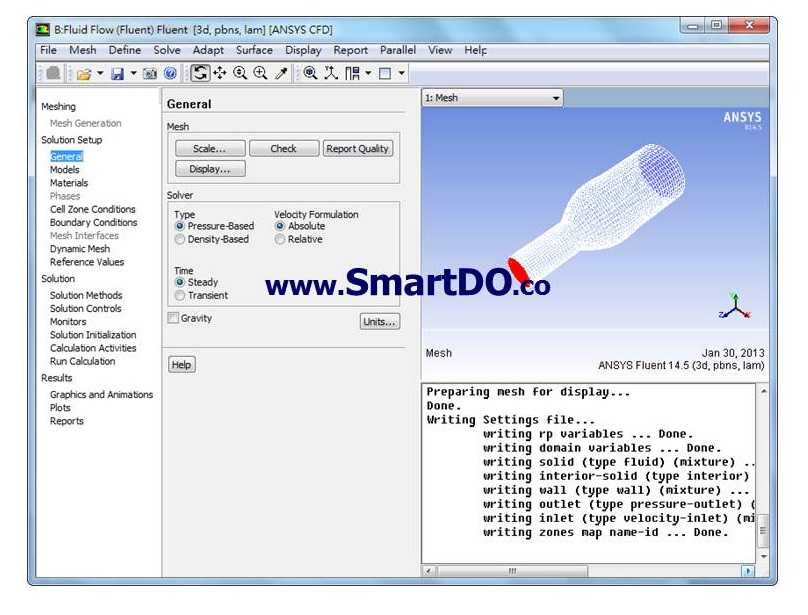Screen dimensions: 808x615
Task: Click the Check mesh button
Action: (x=284, y=148)
